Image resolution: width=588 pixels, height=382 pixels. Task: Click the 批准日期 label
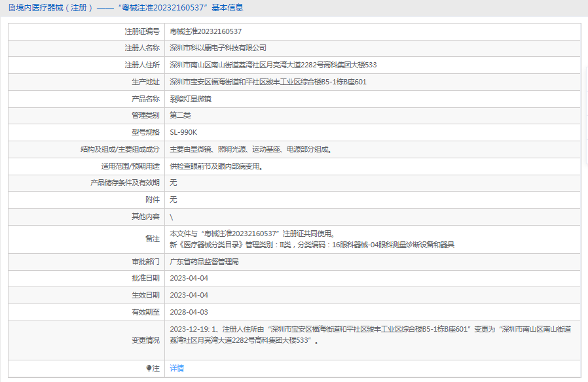[x=145, y=278]
